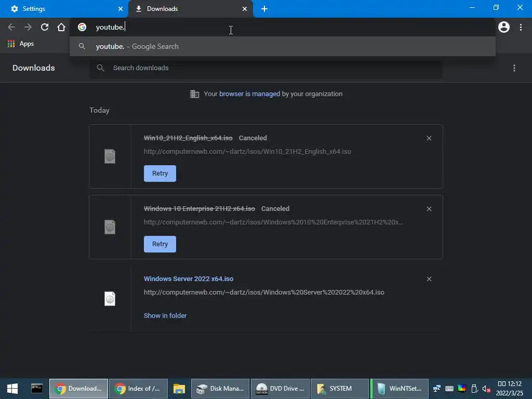Click the muted volume icon in system tray

[486, 389]
